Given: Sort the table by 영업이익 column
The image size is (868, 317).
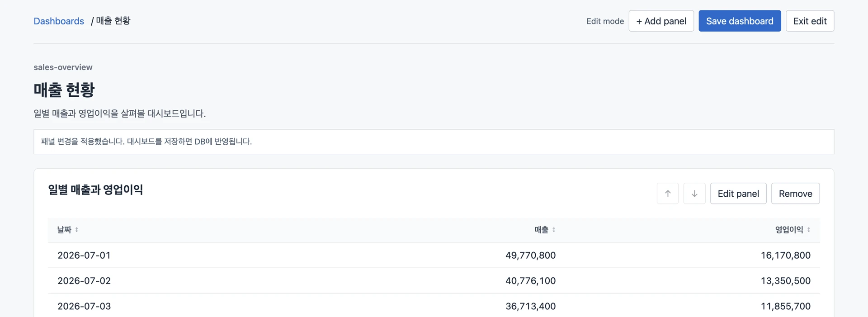Looking at the screenshot, I should (793, 230).
